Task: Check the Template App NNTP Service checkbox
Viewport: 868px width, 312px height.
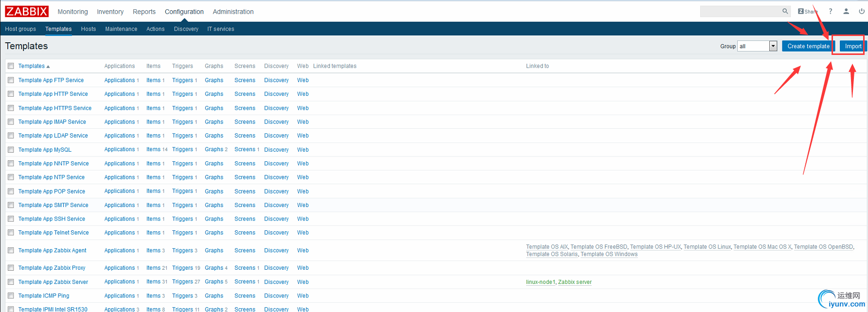Action: (x=11, y=164)
